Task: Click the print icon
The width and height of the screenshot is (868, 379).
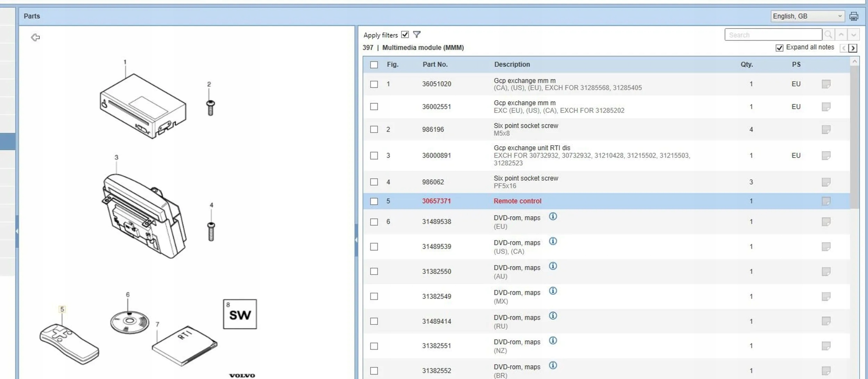Action: click(854, 16)
